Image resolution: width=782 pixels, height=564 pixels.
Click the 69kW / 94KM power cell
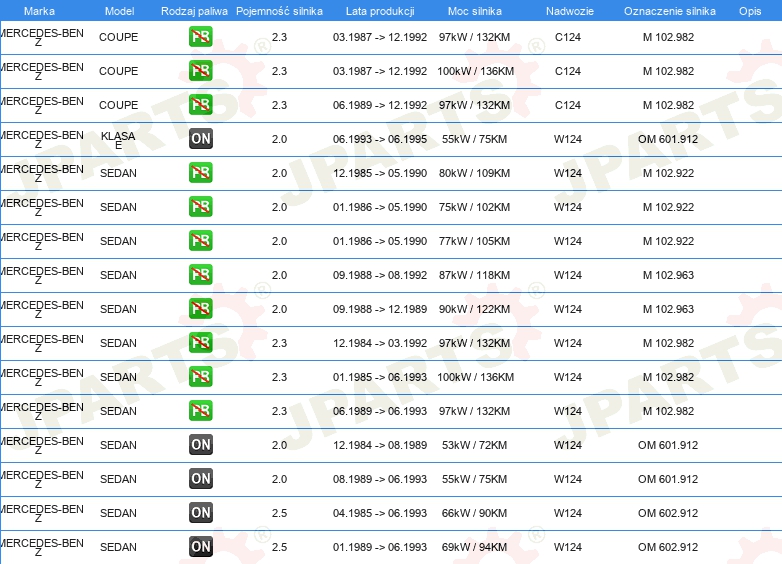474,547
